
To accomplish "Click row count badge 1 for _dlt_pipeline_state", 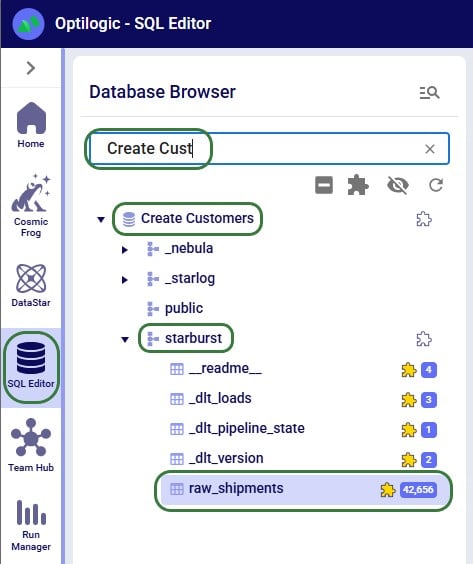I will 428,430.
